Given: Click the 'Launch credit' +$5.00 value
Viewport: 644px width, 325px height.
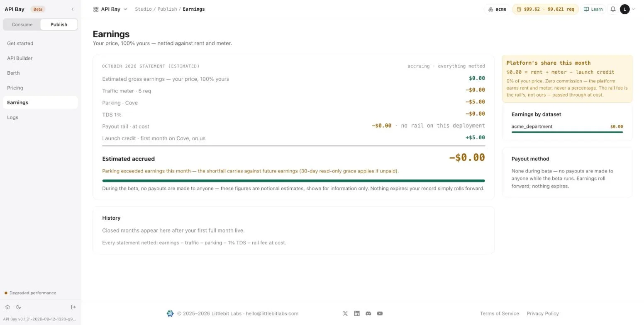Looking at the screenshot, I should coord(475,138).
